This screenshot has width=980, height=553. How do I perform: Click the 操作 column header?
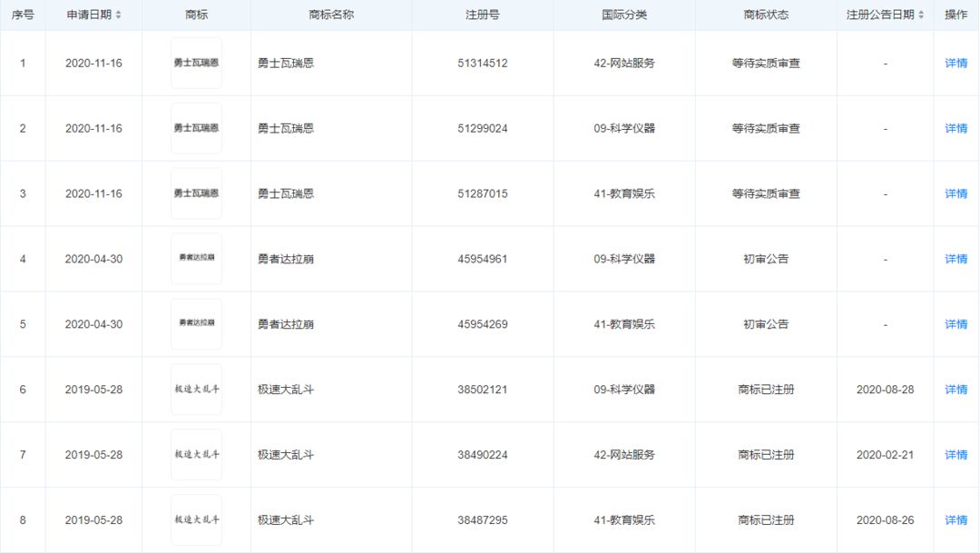point(955,15)
